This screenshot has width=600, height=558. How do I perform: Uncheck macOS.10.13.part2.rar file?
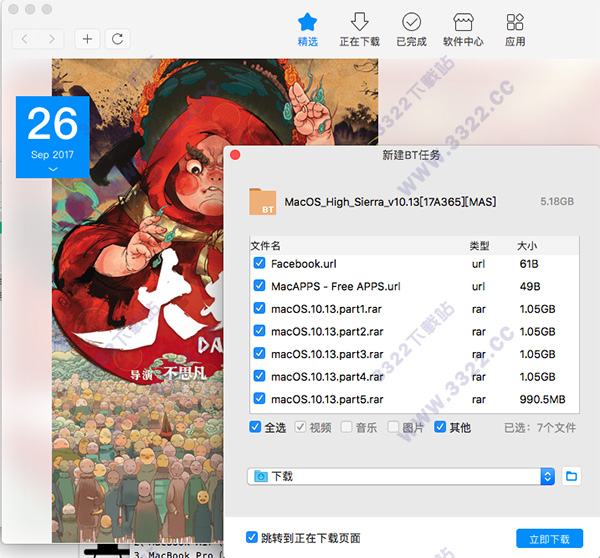click(259, 331)
